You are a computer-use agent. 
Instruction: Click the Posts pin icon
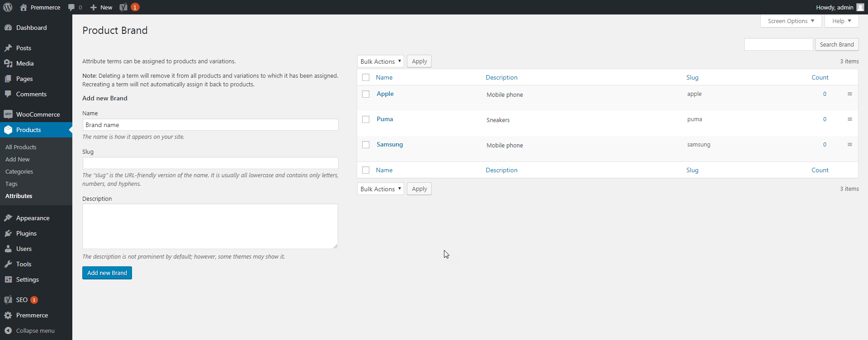coord(8,48)
